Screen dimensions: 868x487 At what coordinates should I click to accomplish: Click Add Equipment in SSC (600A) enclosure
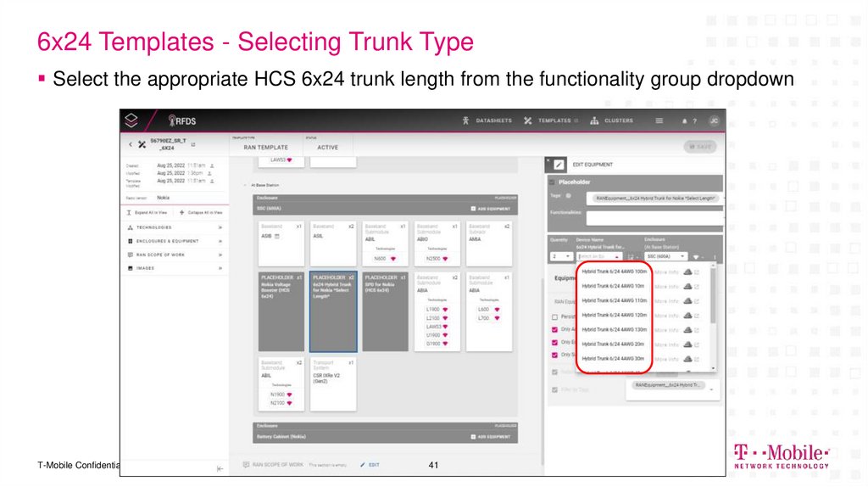click(491, 209)
